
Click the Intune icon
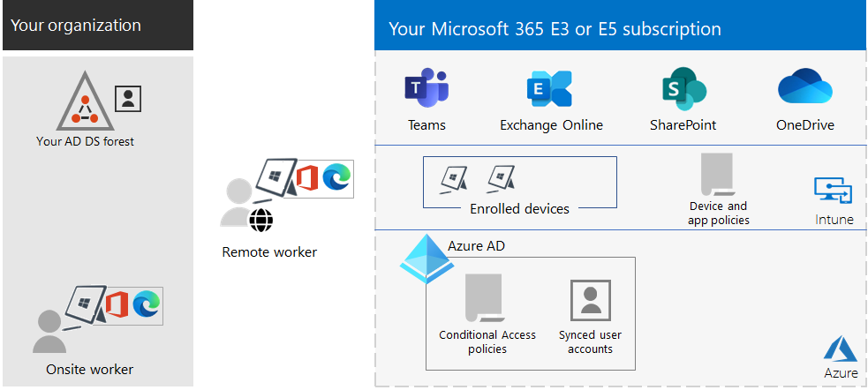point(834,191)
